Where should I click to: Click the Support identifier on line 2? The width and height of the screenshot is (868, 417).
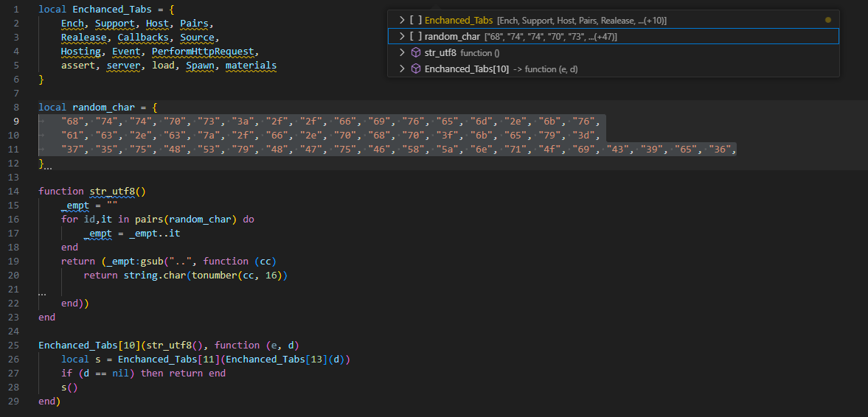114,24
